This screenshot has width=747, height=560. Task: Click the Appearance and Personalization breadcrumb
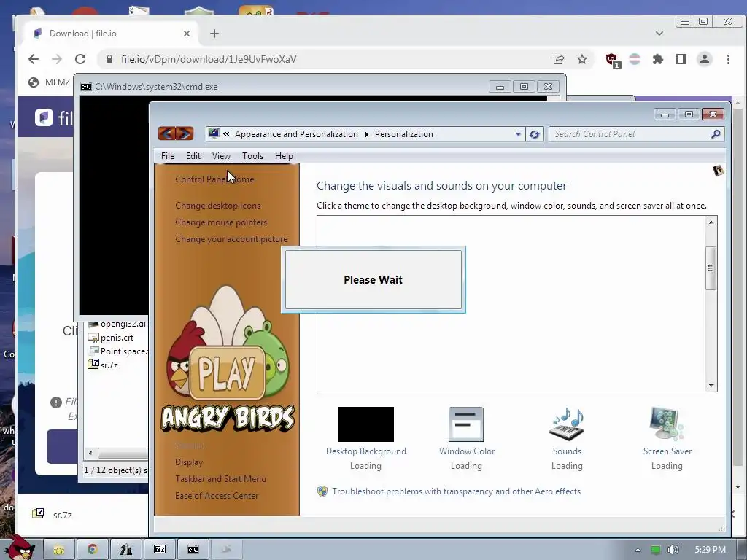[296, 134]
